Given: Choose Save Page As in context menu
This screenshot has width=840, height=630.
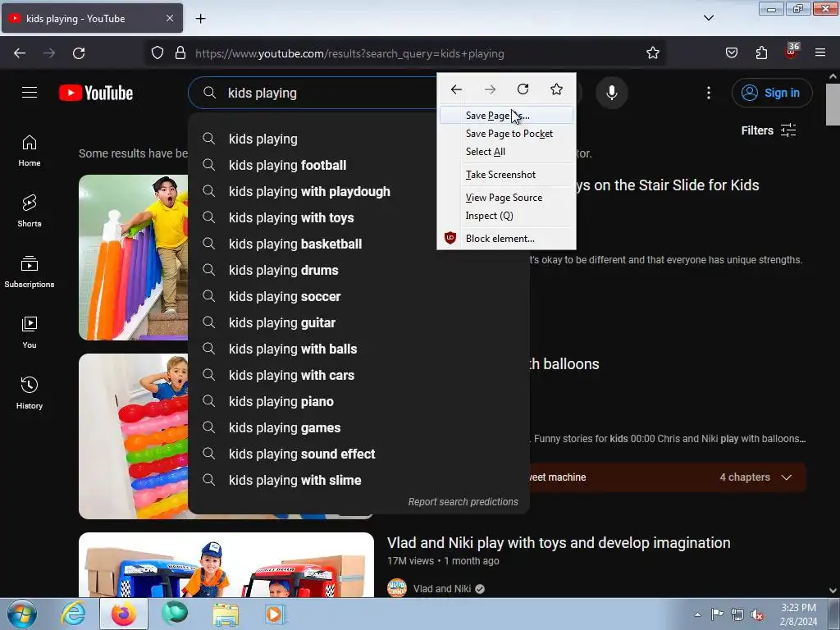Looking at the screenshot, I should 506,116.
